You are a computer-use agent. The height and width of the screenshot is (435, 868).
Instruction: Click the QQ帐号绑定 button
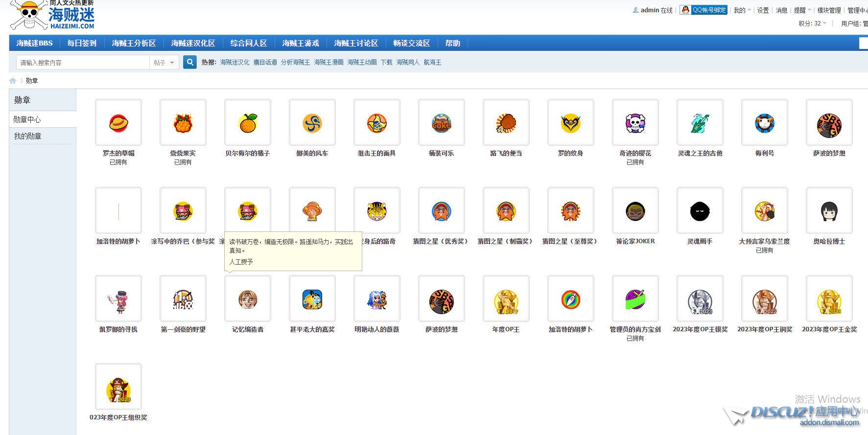(x=704, y=10)
